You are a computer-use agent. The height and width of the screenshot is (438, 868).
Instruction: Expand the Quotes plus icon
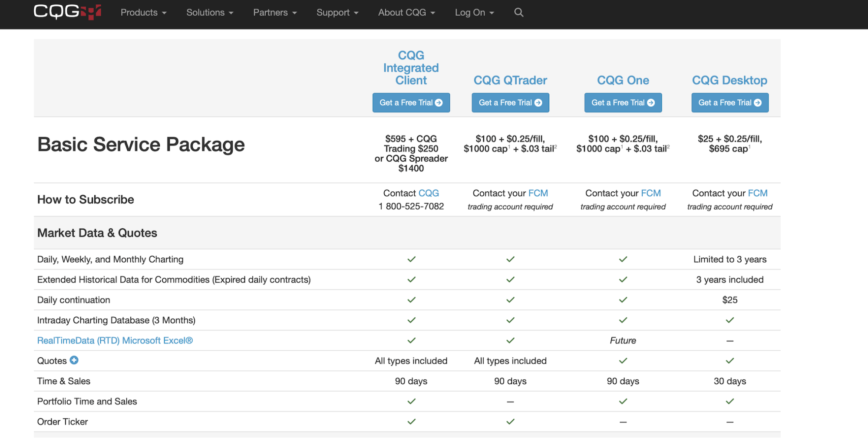pyautogui.click(x=74, y=360)
